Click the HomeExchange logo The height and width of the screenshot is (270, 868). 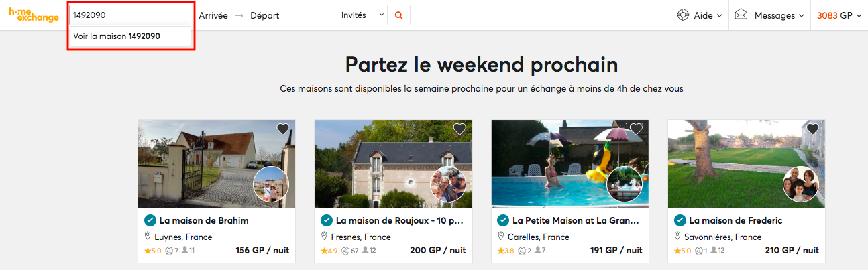[x=34, y=15]
